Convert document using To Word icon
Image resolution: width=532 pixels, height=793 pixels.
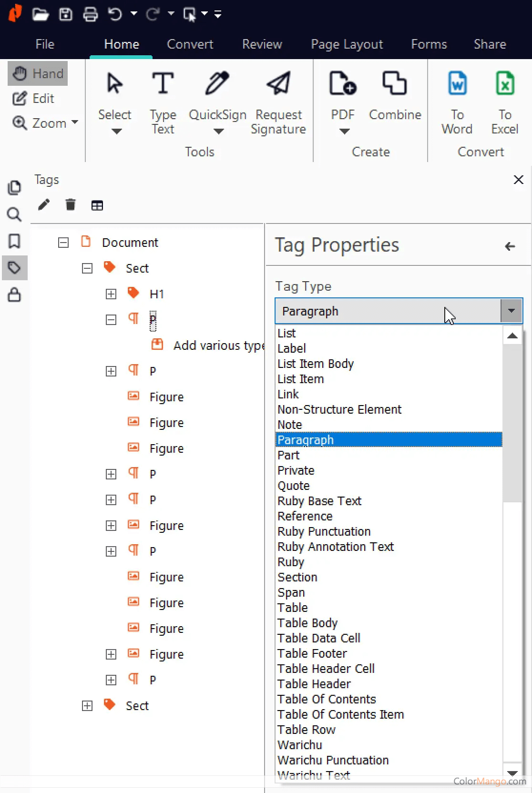coord(457,83)
